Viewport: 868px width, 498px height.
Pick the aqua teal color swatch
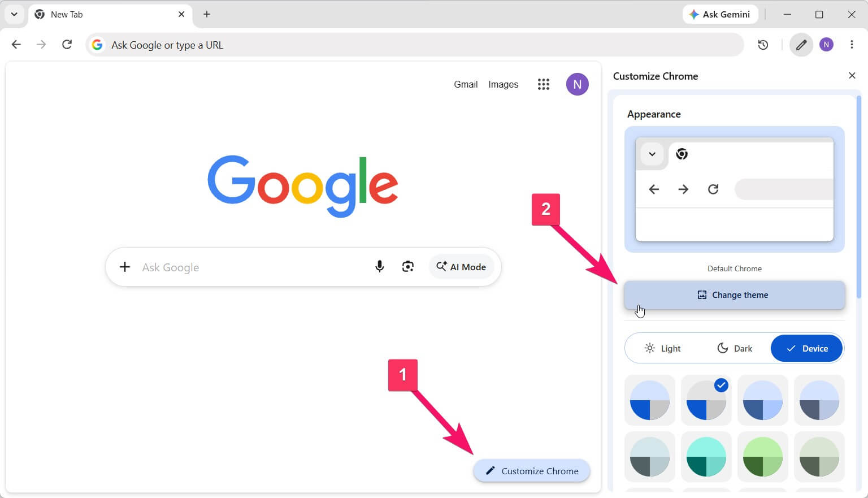point(706,457)
